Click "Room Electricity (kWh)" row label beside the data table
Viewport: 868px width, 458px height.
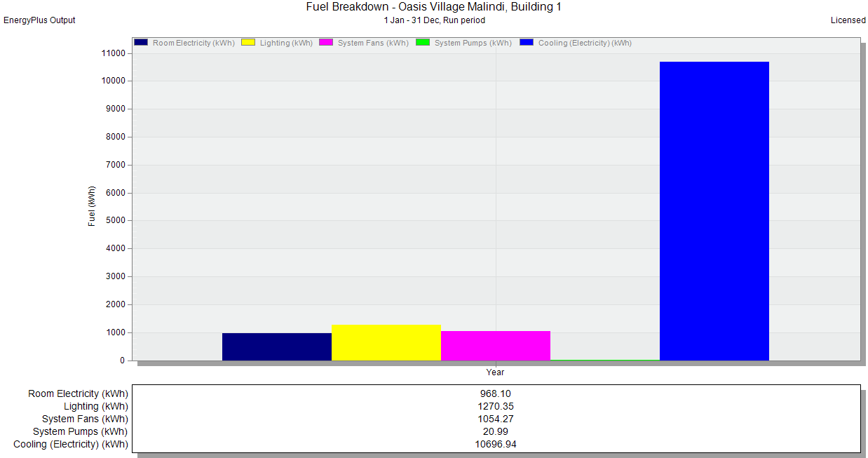pyautogui.click(x=79, y=394)
